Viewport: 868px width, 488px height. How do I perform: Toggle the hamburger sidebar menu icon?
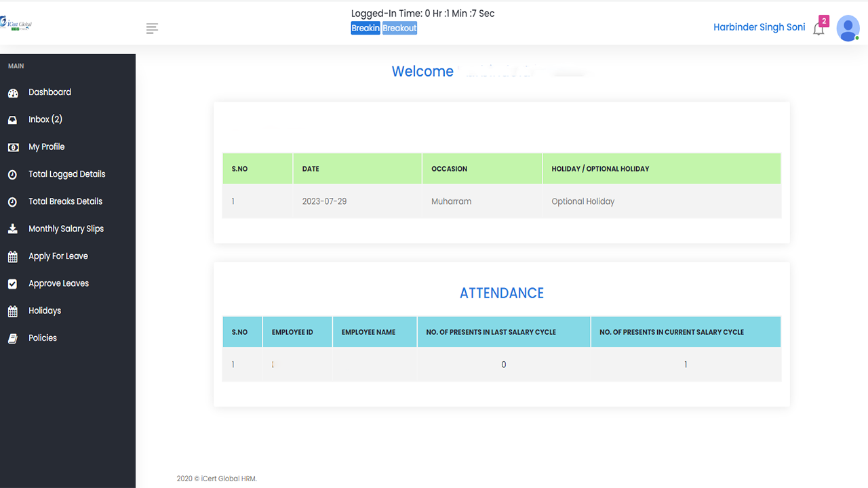(152, 28)
